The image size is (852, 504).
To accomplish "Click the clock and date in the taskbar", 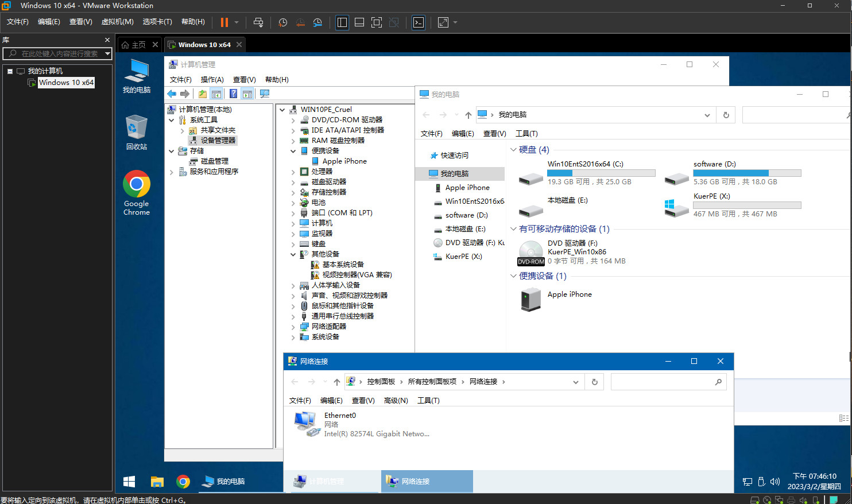I will point(814,482).
